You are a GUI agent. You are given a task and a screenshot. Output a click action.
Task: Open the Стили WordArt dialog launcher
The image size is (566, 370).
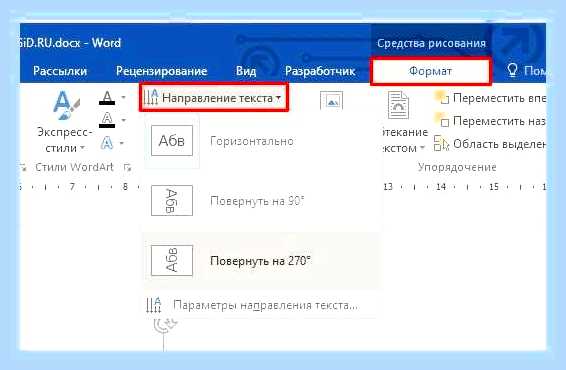[x=127, y=167]
